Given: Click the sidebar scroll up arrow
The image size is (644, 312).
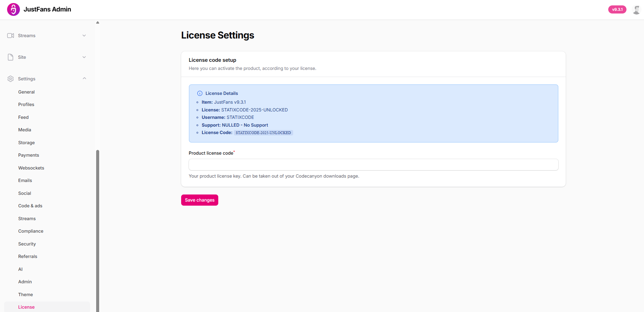Looking at the screenshot, I should point(97,23).
